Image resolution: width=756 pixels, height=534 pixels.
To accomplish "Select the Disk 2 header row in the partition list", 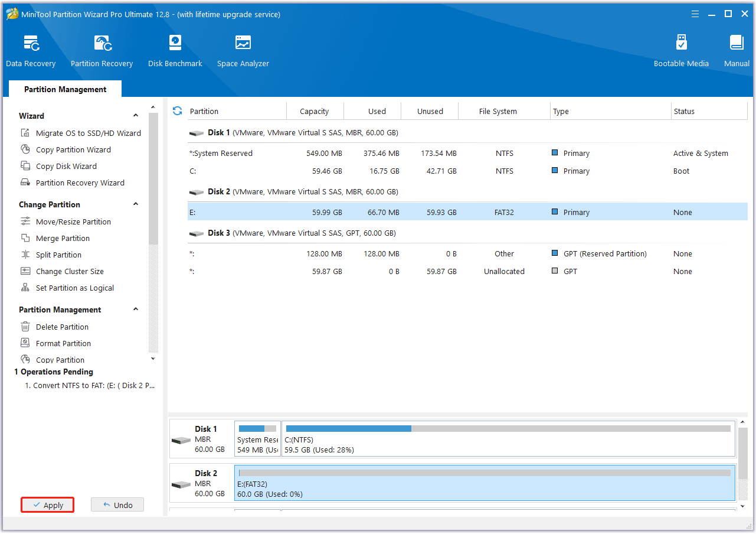I will [467, 192].
